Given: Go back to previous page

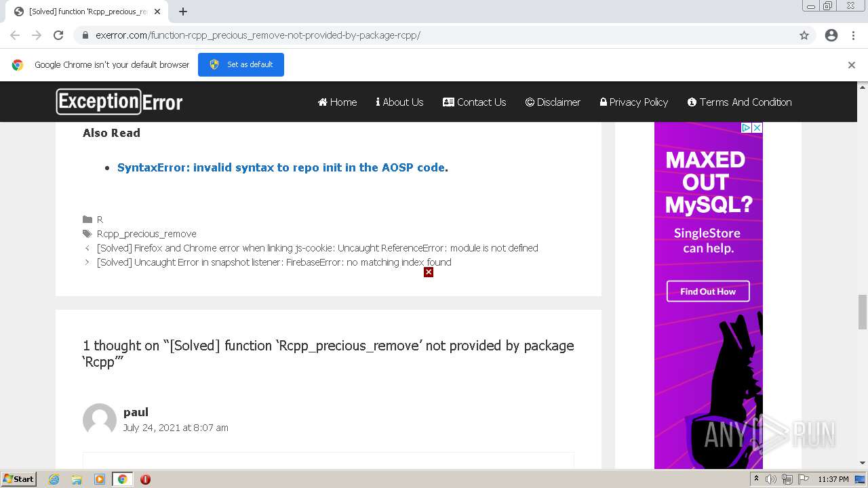Looking at the screenshot, I should pos(15,35).
